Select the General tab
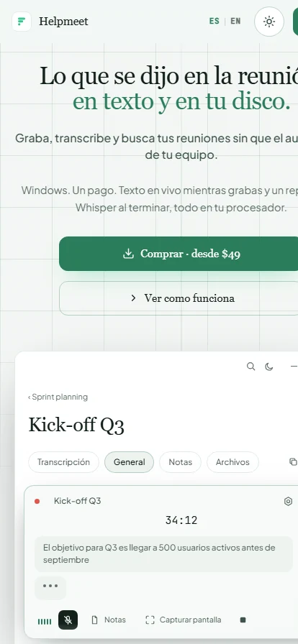Image resolution: width=298 pixels, height=644 pixels. tap(130, 462)
